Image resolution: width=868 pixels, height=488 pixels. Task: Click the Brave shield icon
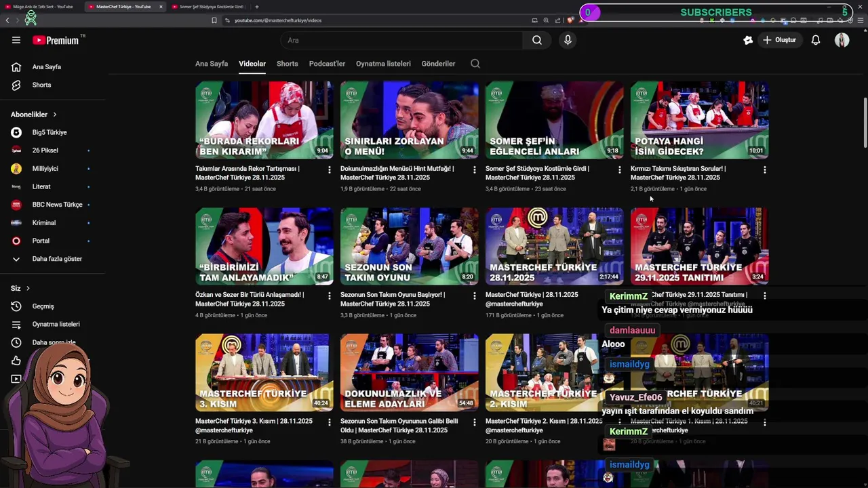(x=570, y=20)
